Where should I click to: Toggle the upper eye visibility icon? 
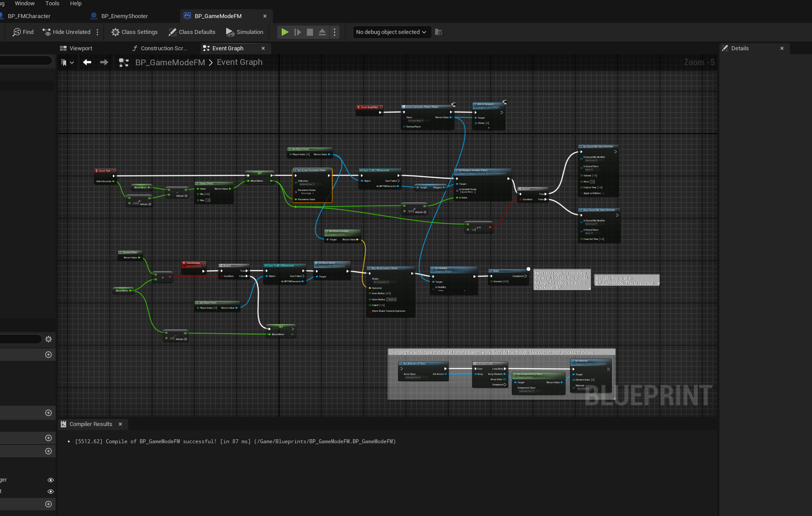[x=51, y=480]
